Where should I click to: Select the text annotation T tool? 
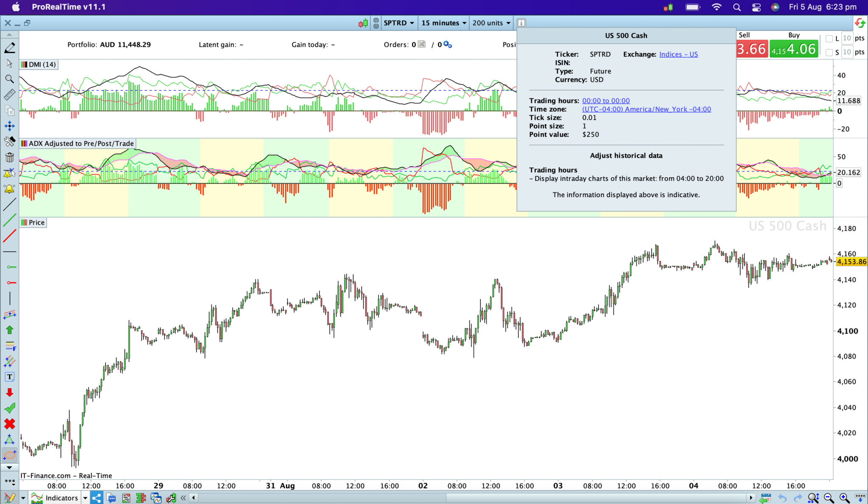[x=9, y=377]
